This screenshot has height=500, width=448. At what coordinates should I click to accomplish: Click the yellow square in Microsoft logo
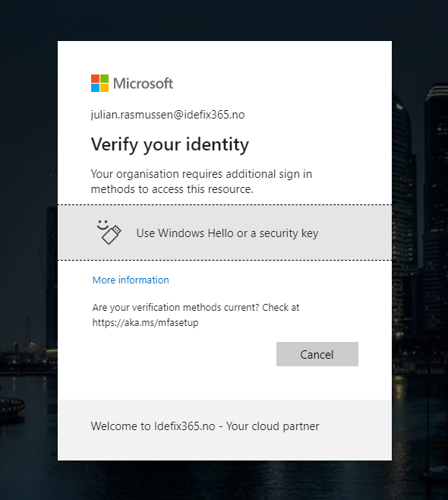(x=105, y=87)
